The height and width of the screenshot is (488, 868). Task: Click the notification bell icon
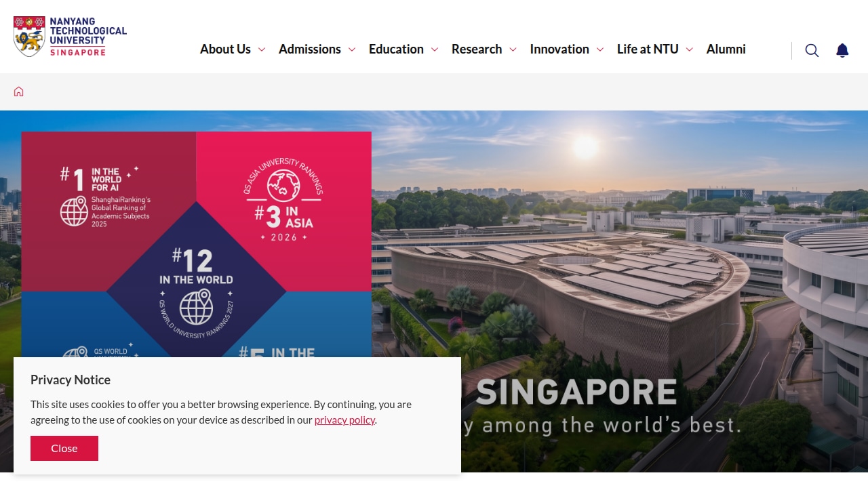click(842, 50)
